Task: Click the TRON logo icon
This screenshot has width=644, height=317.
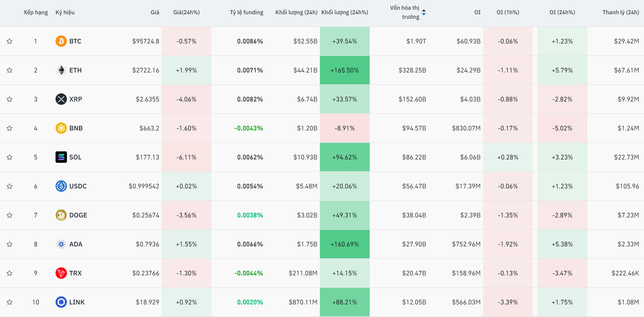Action: [x=61, y=273]
